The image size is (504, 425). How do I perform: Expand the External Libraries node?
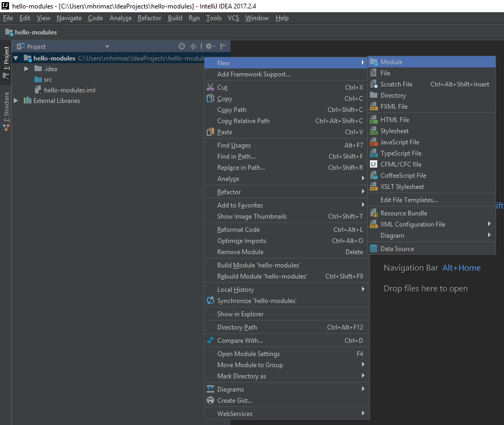(x=16, y=101)
